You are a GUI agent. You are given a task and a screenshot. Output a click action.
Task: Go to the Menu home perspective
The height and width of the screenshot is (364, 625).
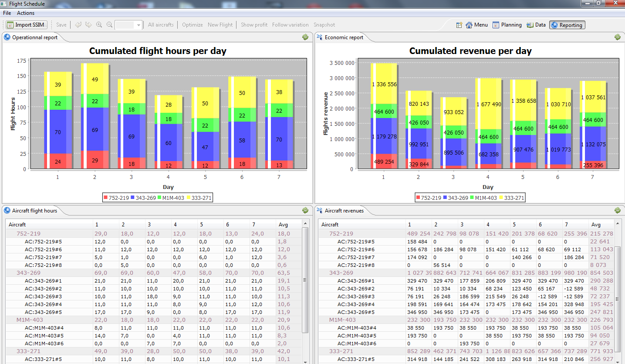pyautogui.click(x=477, y=25)
